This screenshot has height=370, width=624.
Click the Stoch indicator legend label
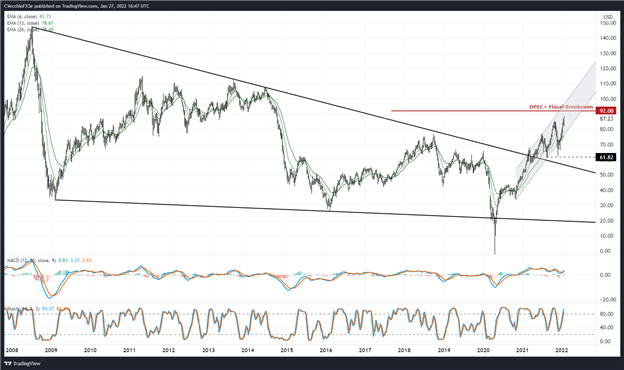[x=38, y=308]
